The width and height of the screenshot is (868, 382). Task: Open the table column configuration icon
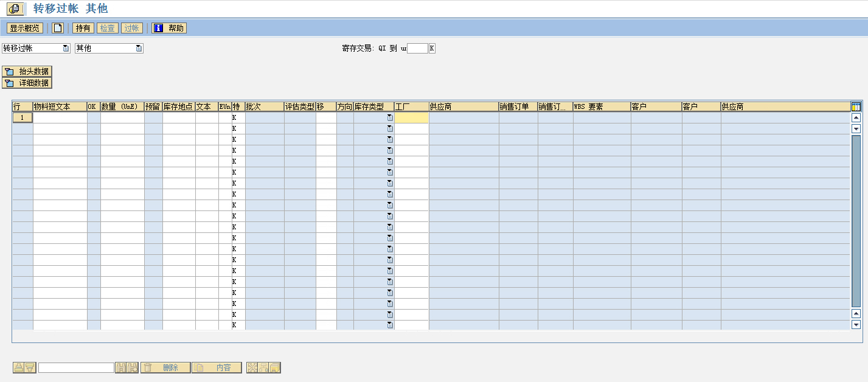click(x=856, y=106)
